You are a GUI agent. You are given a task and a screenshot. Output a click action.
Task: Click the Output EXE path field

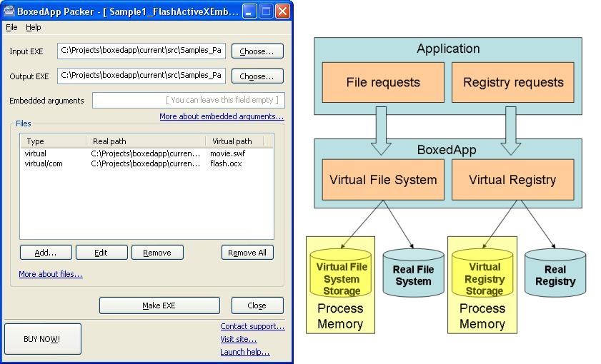pyautogui.click(x=141, y=76)
